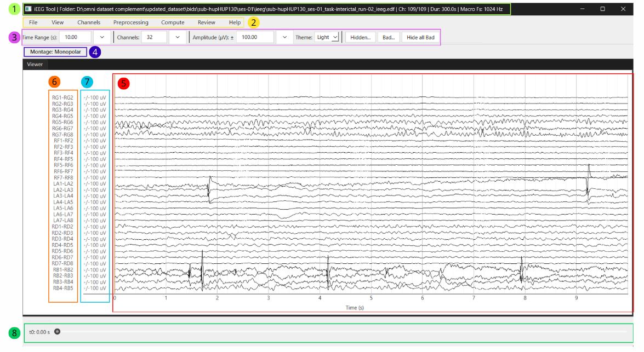Select channel label LA1-LA2
Image resolution: width=644 pixels, height=352 pixels.
tap(63, 184)
